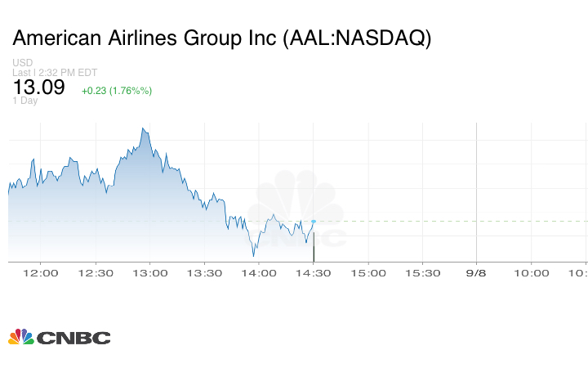Click the CNBC wordmark at the bottom
Screen dimensions: 588x368
tap(73, 337)
